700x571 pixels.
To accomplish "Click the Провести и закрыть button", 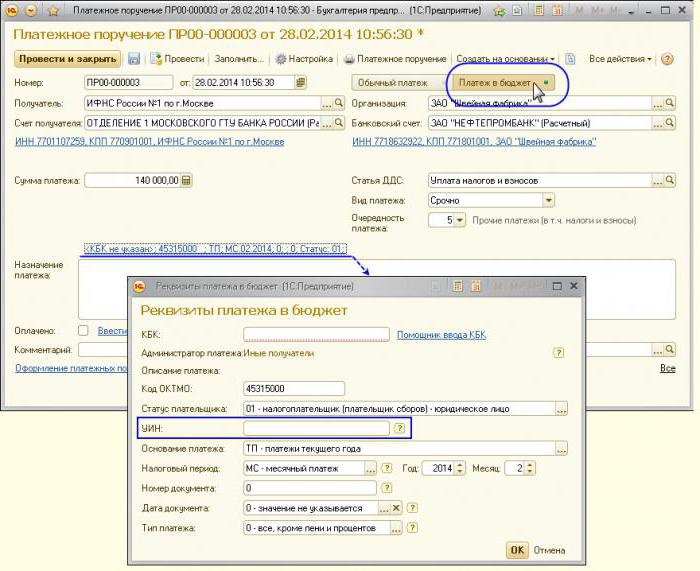I will [x=68, y=59].
